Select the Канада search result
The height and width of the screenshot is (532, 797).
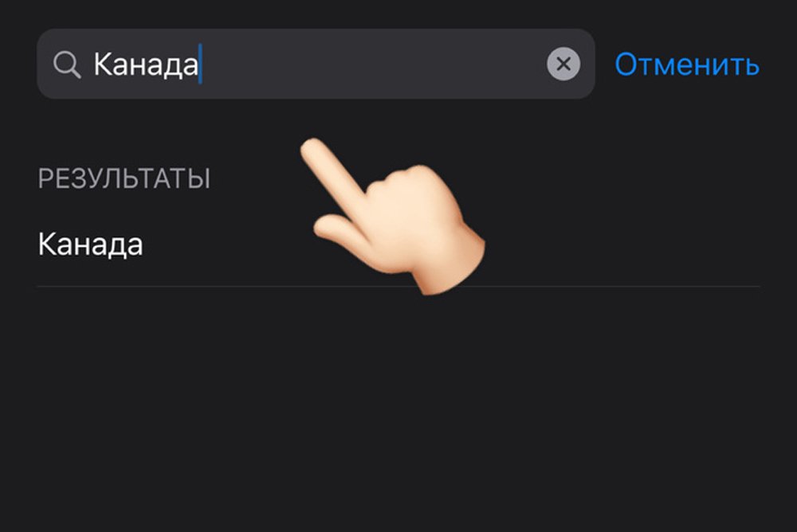(90, 244)
